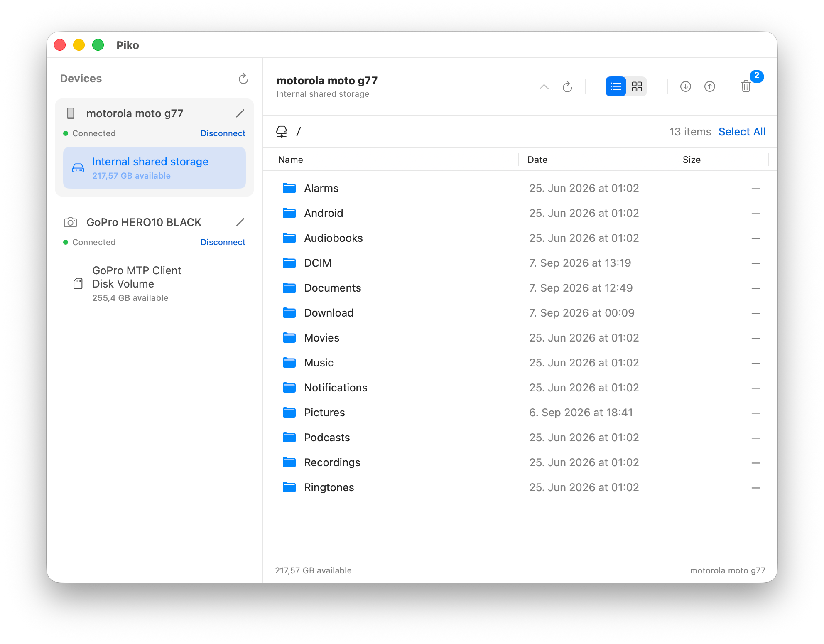Image resolution: width=824 pixels, height=644 pixels.
Task: Click the Ringtones folder name
Action: point(329,487)
